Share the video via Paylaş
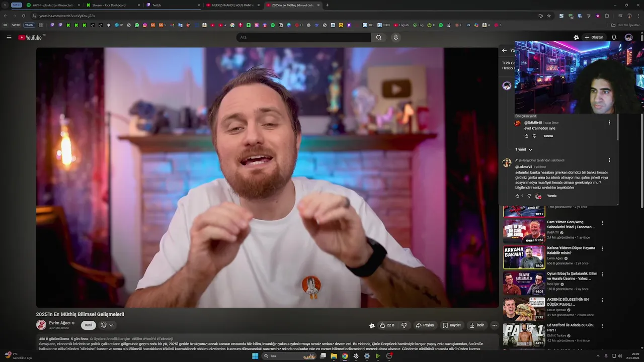644x362 pixels. (425, 325)
